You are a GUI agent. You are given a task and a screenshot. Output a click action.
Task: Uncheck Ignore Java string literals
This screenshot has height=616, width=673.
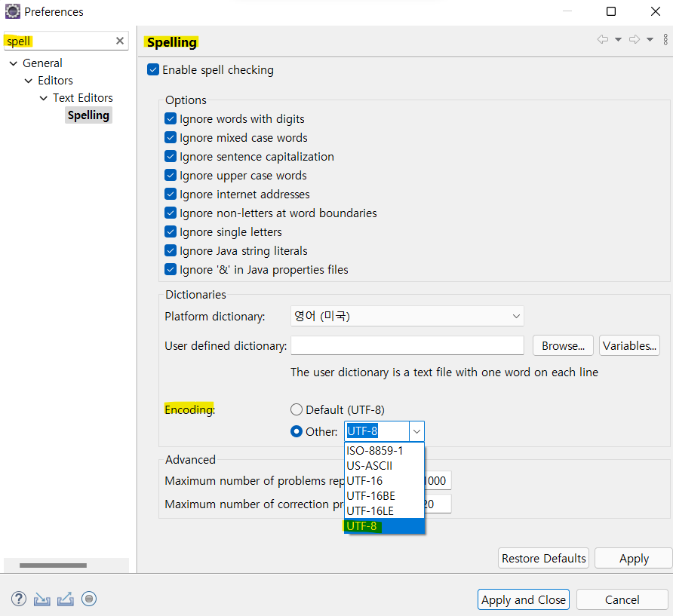171,250
